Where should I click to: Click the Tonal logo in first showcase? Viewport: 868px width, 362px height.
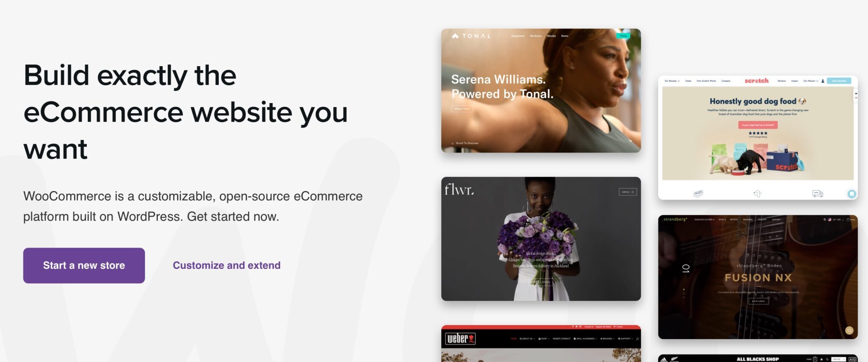pyautogui.click(x=471, y=36)
